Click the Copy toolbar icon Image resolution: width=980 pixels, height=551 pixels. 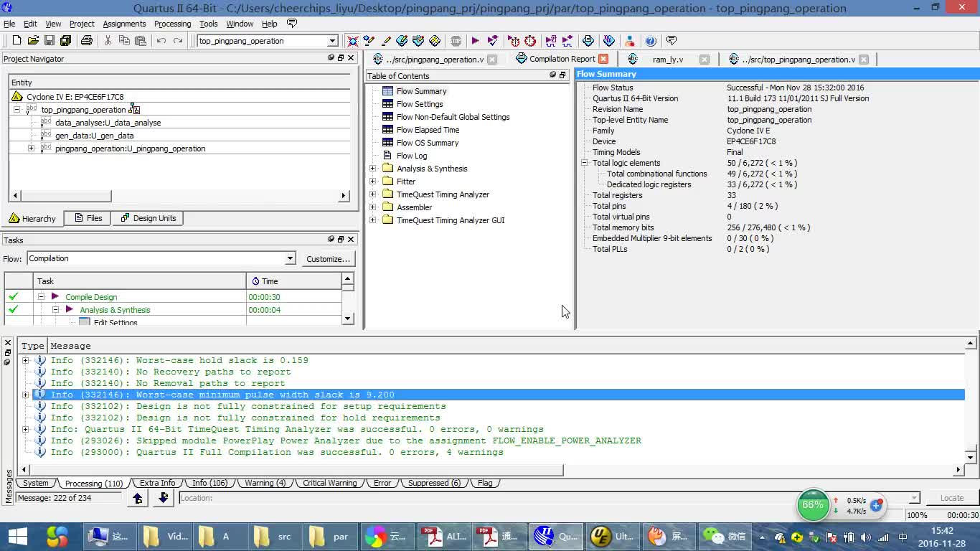point(124,41)
